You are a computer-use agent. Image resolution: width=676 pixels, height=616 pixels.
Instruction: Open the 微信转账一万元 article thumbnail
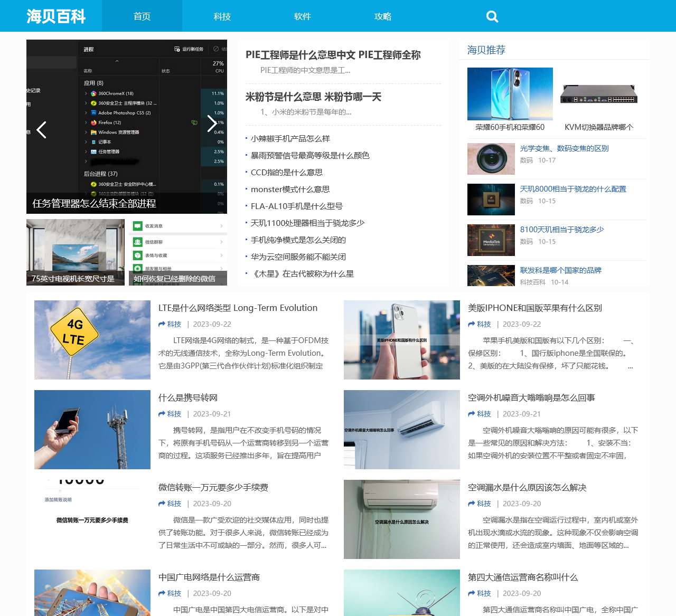tap(92, 519)
